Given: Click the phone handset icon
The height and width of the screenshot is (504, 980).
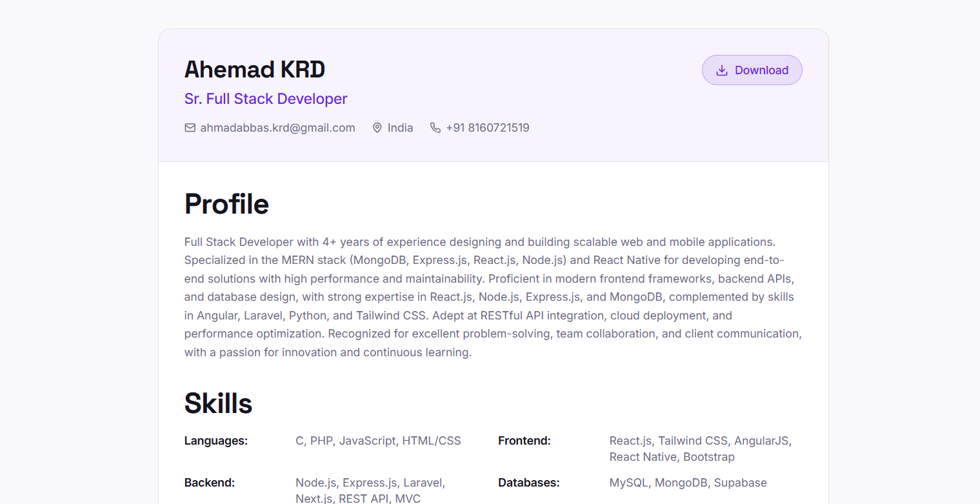Looking at the screenshot, I should pyautogui.click(x=435, y=128).
